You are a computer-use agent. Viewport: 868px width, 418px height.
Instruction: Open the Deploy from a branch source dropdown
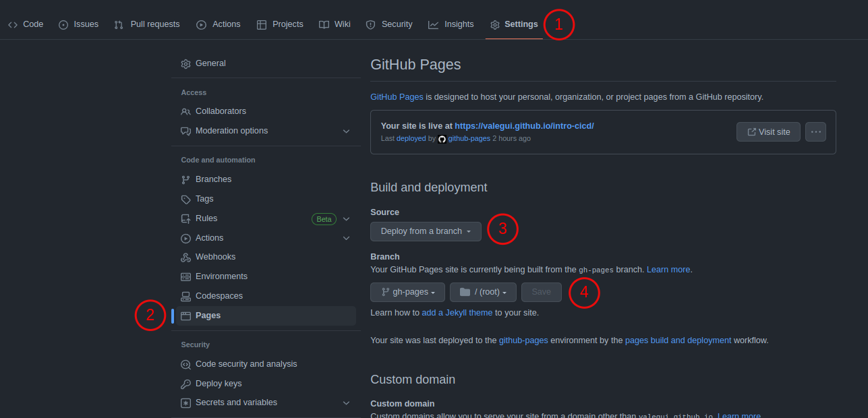coord(426,231)
